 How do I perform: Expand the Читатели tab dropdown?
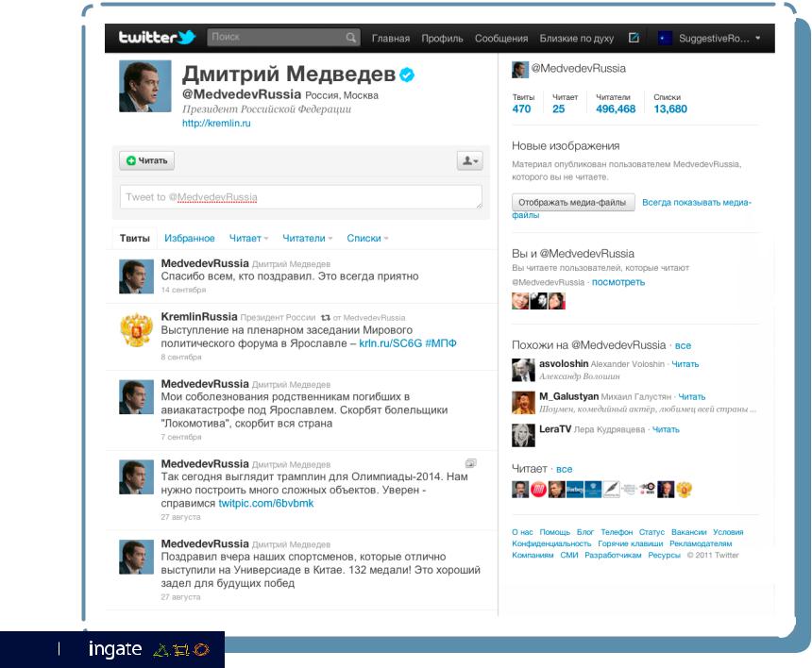307,238
